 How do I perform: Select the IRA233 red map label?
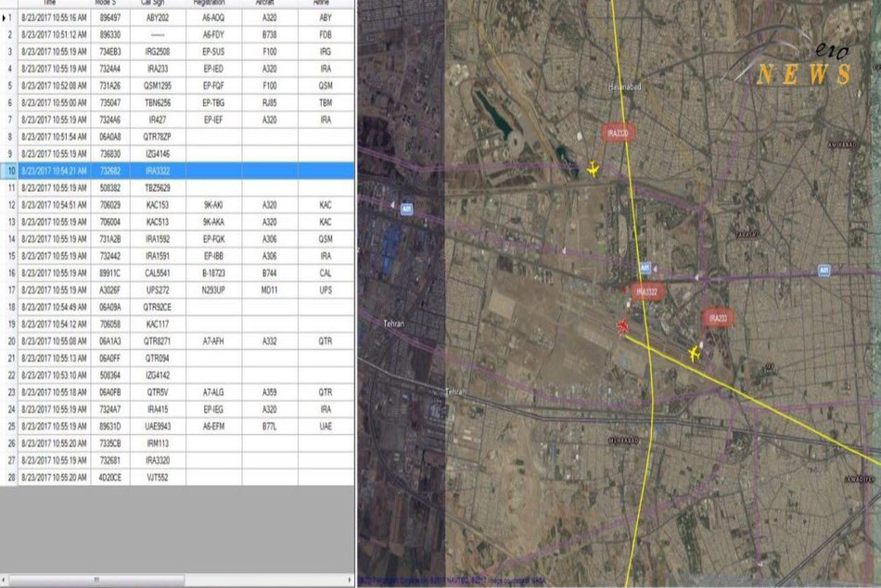point(718,318)
